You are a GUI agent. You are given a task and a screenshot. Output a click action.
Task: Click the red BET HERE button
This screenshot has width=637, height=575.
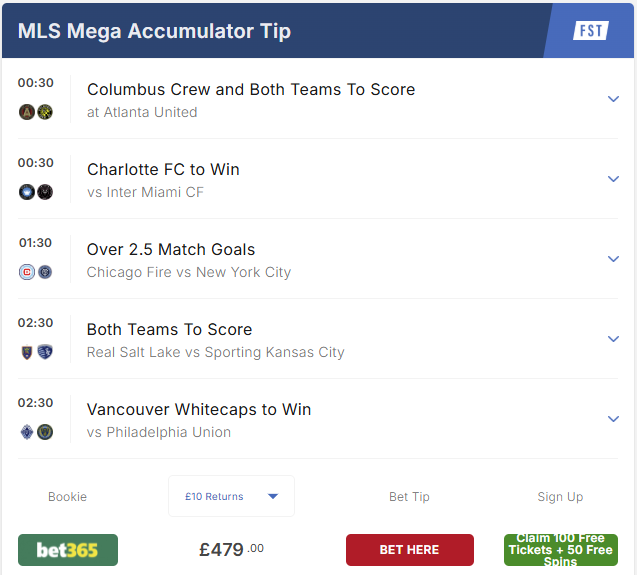point(410,550)
